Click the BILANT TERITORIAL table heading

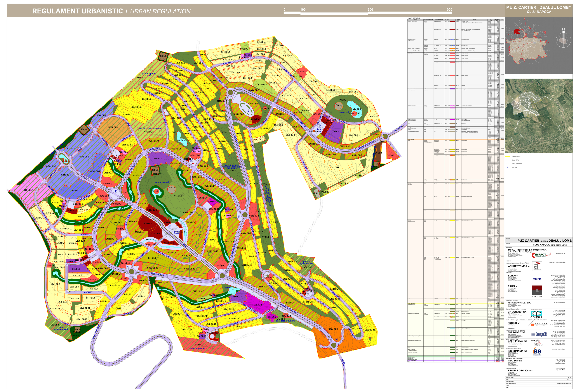414,18
